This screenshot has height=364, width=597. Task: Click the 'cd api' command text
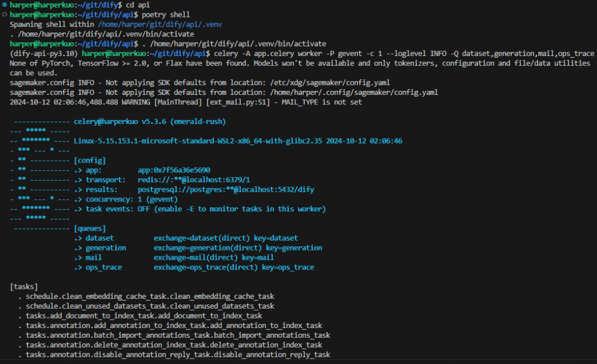coord(138,5)
